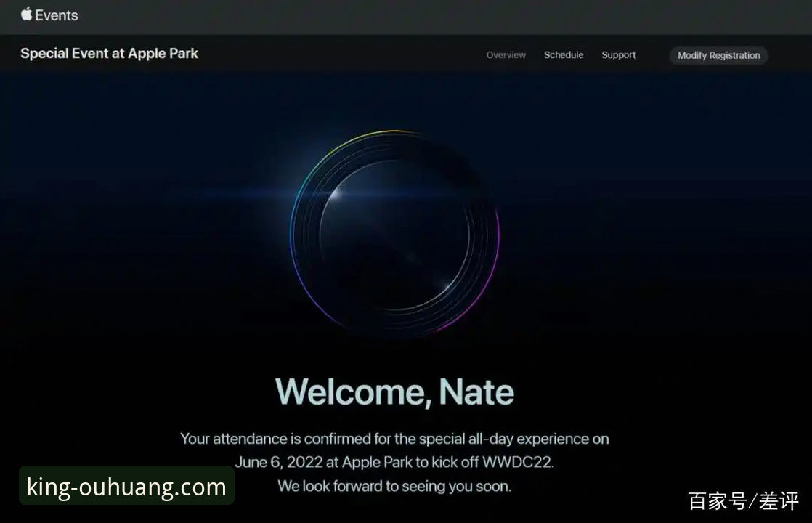The height and width of the screenshot is (523, 812).
Task: Click the Welcome, Nate heading
Action: [394, 392]
